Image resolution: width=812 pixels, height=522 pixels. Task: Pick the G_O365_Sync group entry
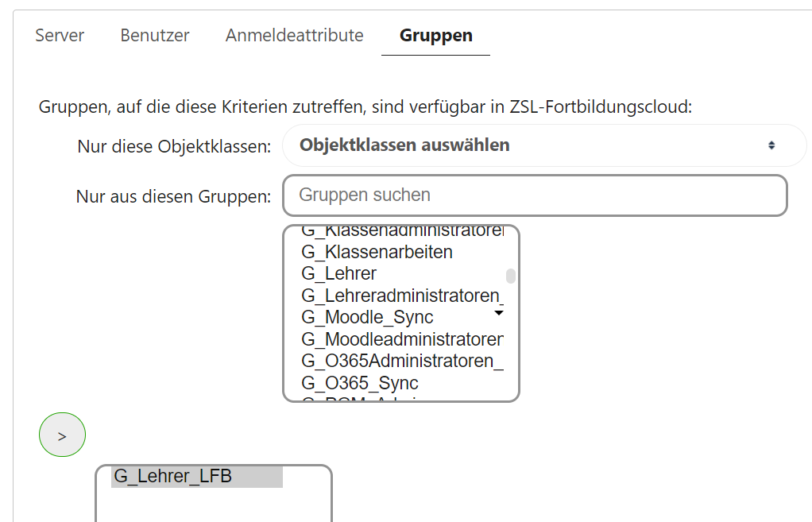(360, 383)
